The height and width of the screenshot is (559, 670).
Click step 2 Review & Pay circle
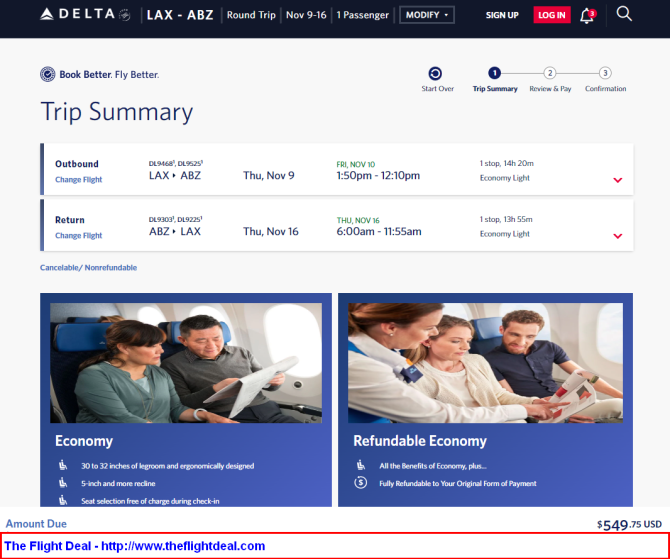(550, 74)
